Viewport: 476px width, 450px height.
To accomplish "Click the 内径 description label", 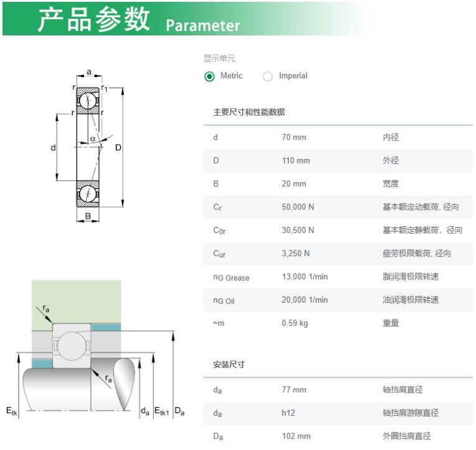I will tap(390, 137).
